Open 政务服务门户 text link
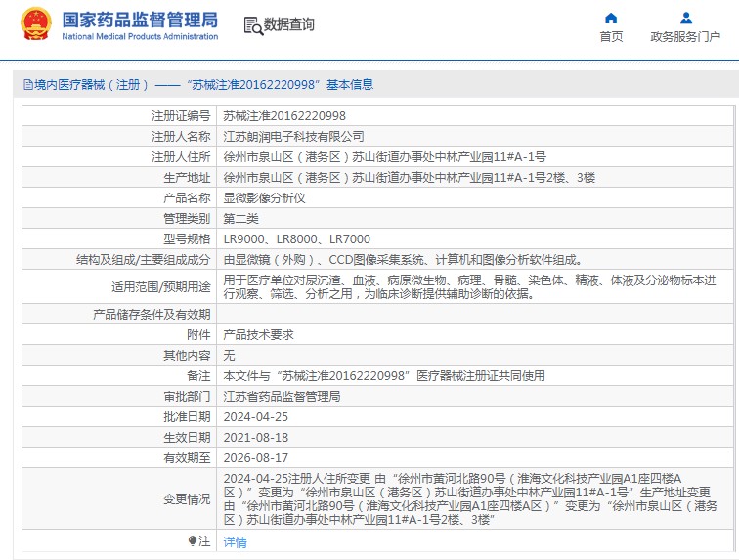 tap(685, 37)
